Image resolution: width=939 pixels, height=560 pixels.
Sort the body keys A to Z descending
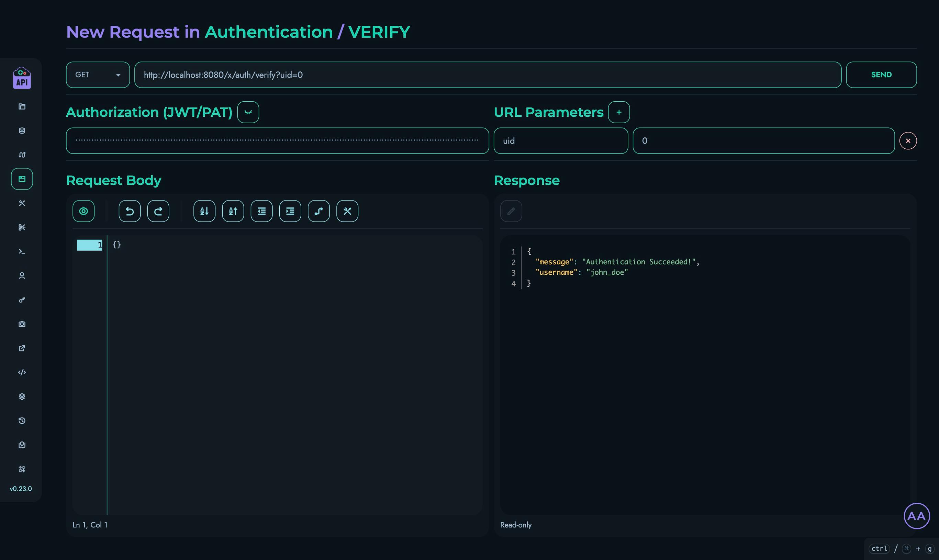204,211
